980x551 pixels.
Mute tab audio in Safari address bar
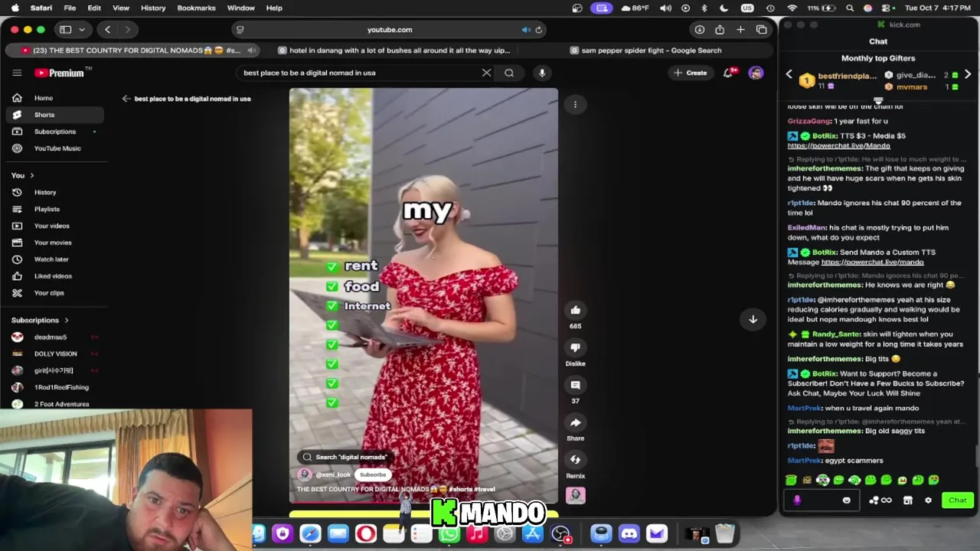[x=526, y=30]
